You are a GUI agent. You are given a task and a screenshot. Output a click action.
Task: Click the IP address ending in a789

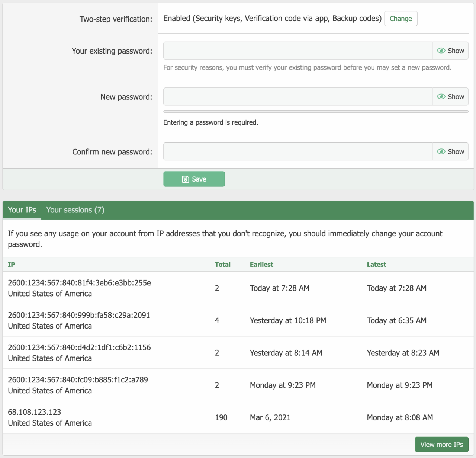click(78, 380)
